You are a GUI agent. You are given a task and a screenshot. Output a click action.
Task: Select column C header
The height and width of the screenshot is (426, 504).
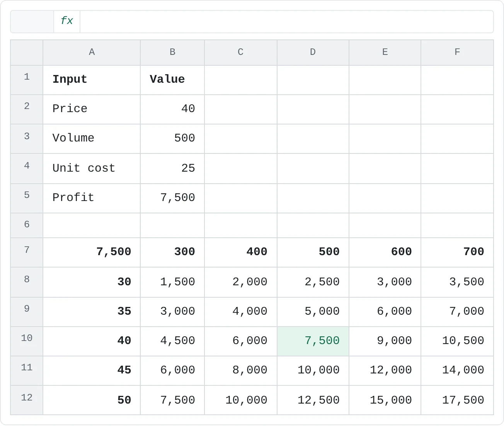(241, 52)
